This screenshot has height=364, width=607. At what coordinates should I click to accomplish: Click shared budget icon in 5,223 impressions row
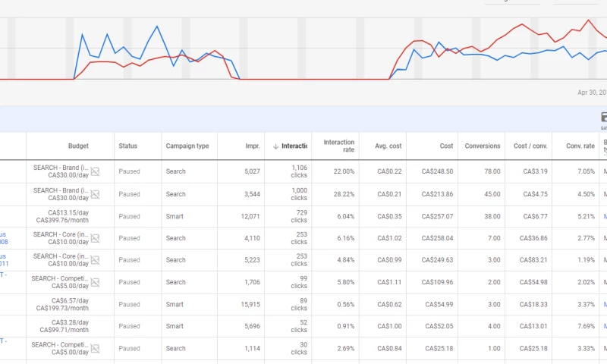95,260
